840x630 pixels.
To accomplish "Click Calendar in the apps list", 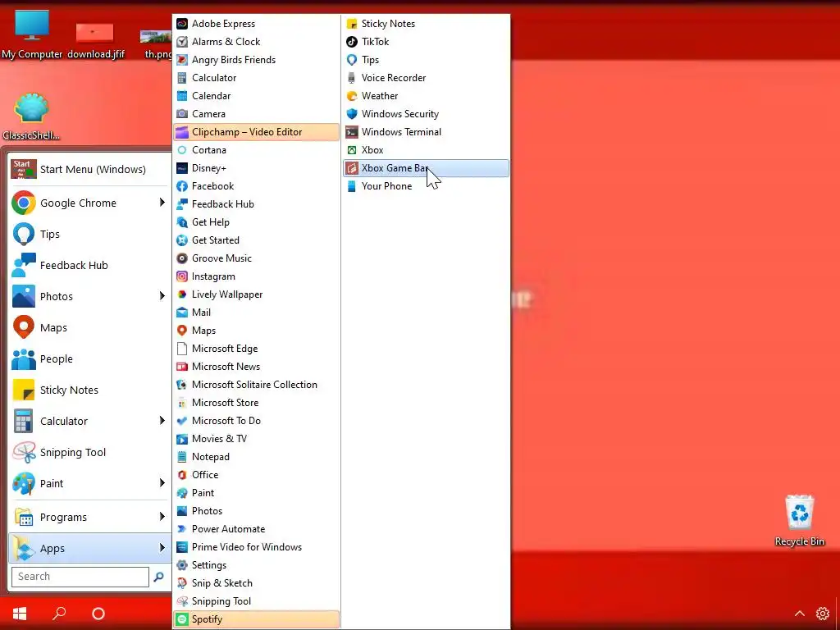I will 256,96.
